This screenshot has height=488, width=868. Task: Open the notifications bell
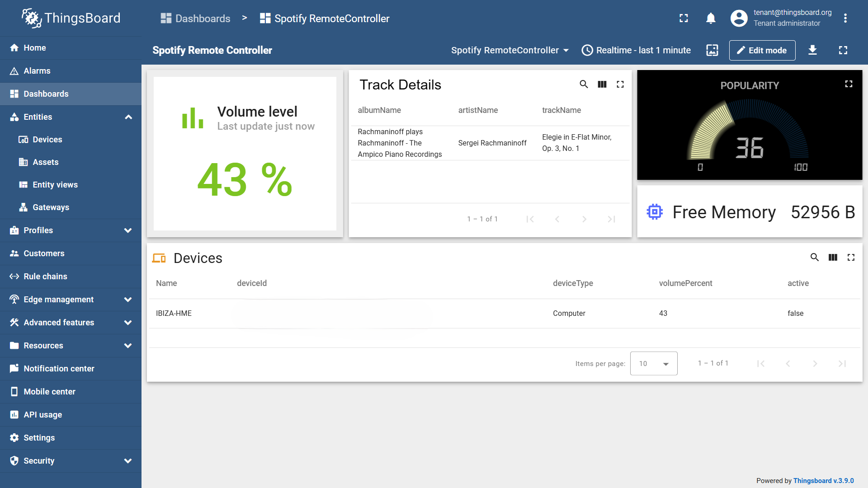click(x=711, y=18)
